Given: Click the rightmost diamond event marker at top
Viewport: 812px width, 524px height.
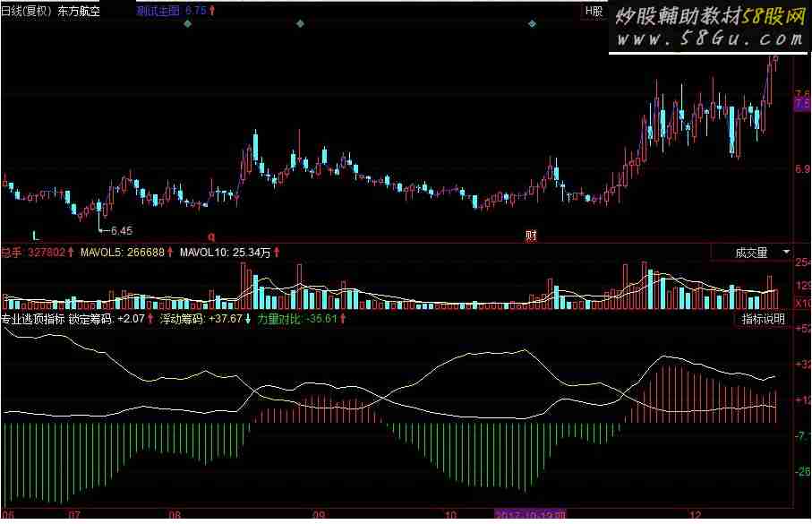Looking at the screenshot, I should click(532, 24).
